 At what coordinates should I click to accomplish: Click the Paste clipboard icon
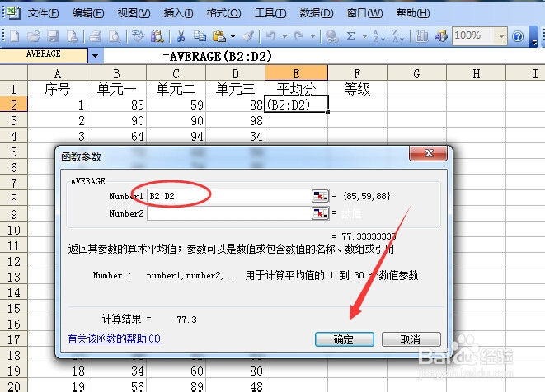219,35
